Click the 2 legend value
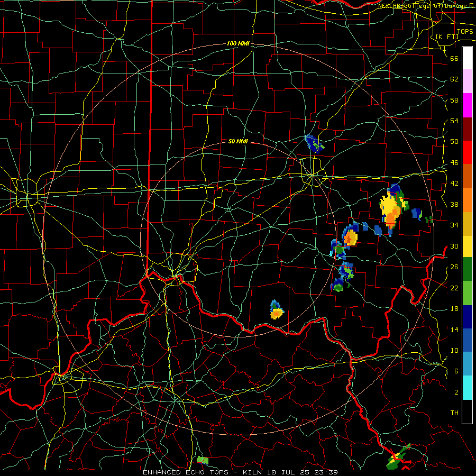Viewport: 476px width, 476px height. point(456,392)
